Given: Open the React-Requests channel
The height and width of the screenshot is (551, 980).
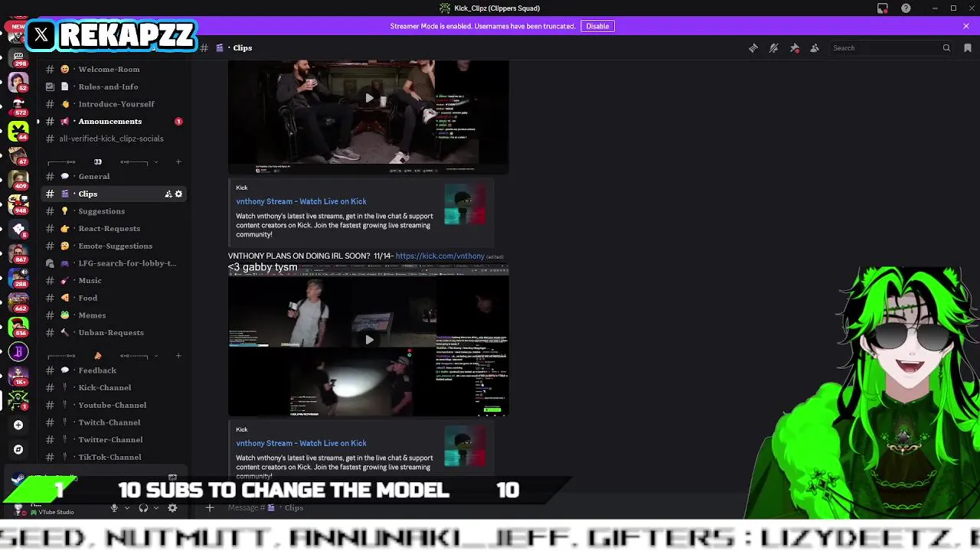Looking at the screenshot, I should click(113, 229).
